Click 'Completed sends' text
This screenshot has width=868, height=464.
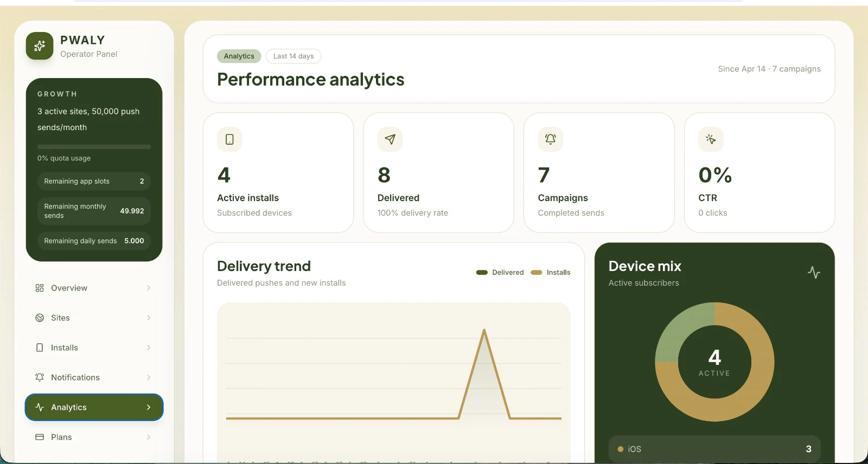[x=571, y=213]
